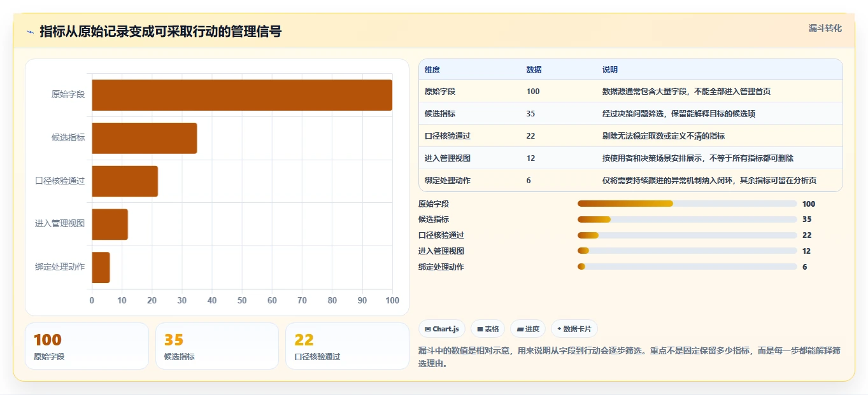Click the 口径核验通过 progress bar
Viewport: 868px width, 395px height.
[687, 235]
